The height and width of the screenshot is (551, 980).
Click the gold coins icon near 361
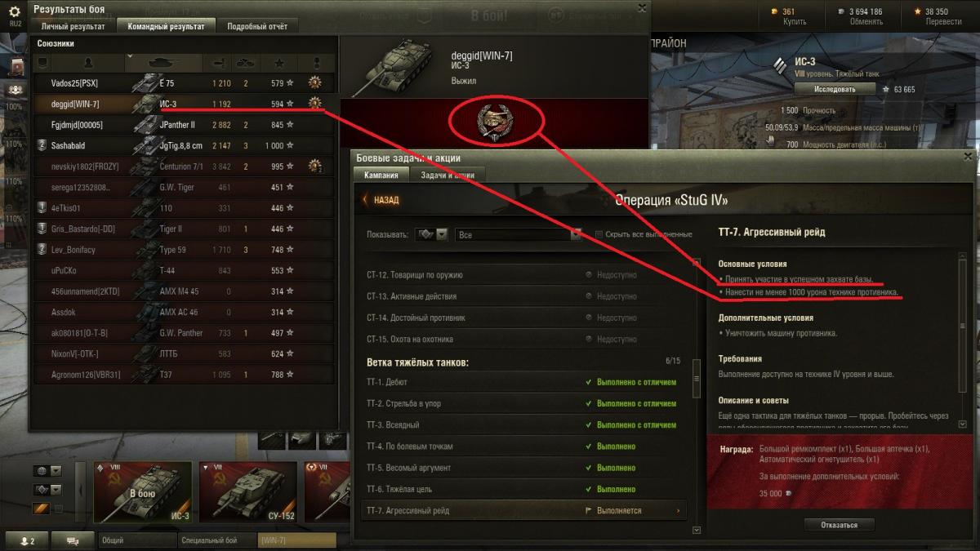(775, 11)
